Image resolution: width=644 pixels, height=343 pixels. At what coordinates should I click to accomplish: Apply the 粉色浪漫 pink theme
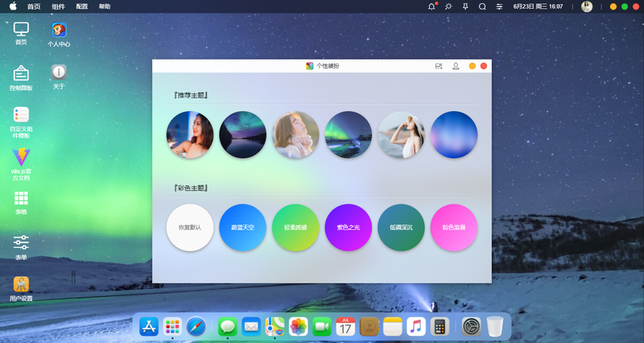[454, 228]
